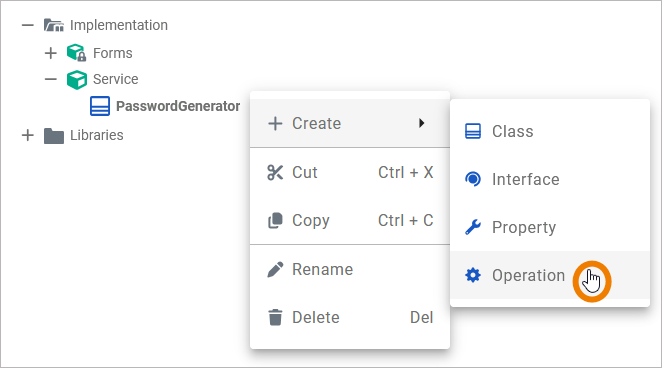The height and width of the screenshot is (368, 662).
Task: Choose Copy from the context menu
Action: [350, 220]
